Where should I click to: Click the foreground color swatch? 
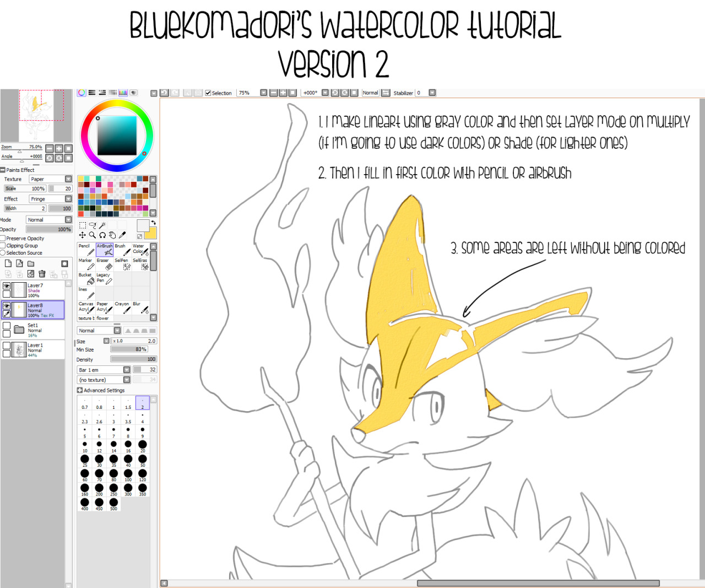click(x=143, y=225)
